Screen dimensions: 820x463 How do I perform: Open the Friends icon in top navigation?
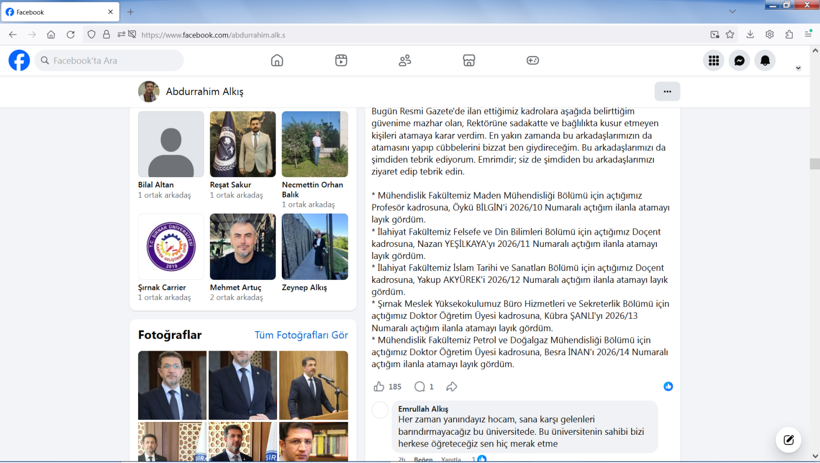[x=405, y=61]
